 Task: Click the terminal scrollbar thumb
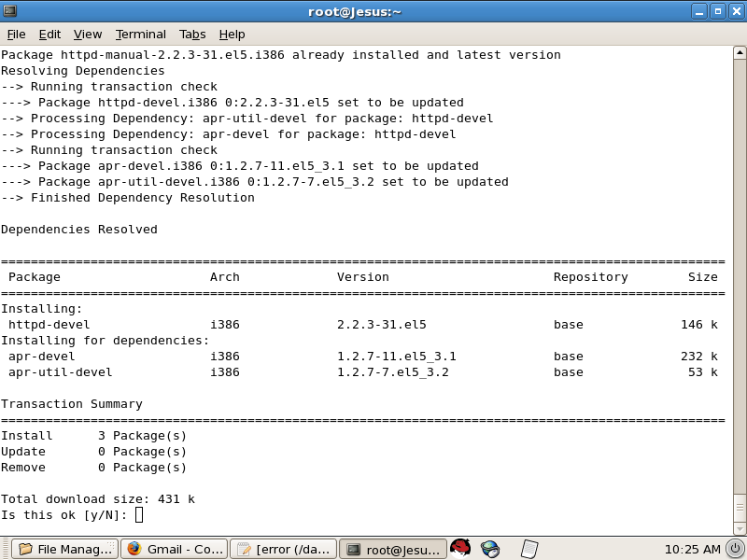tap(740, 508)
